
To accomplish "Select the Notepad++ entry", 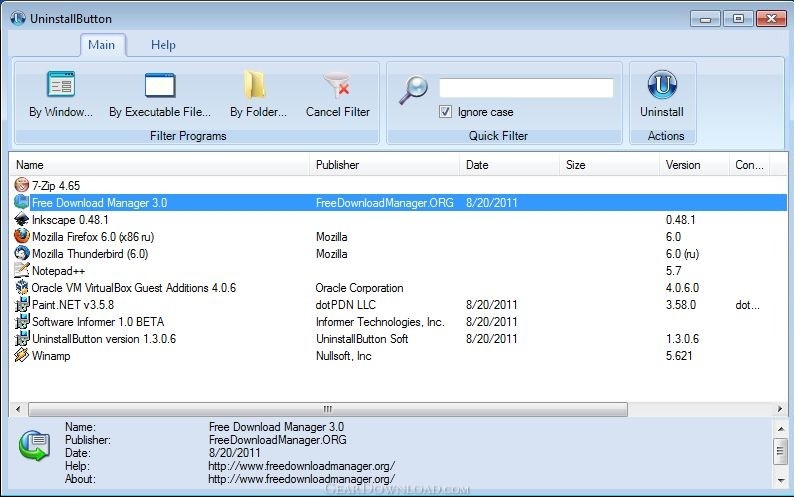I will [x=58, y=271].
